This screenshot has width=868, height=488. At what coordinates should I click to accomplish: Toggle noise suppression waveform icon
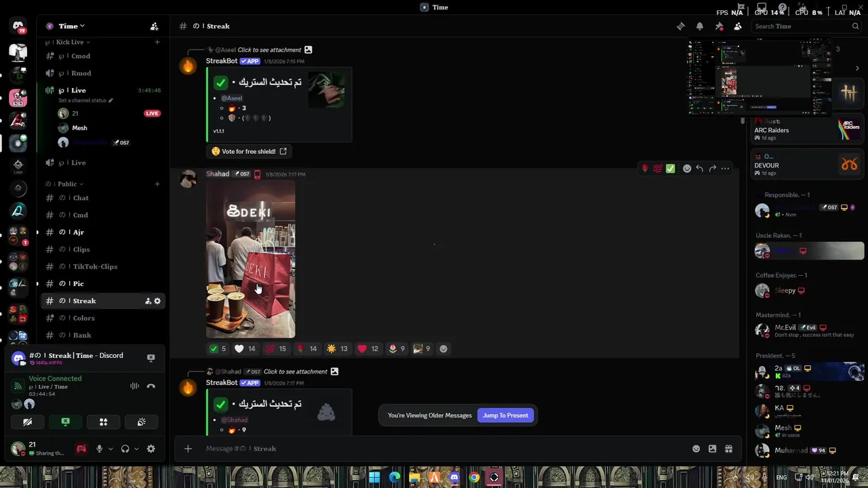click(135, 386)
